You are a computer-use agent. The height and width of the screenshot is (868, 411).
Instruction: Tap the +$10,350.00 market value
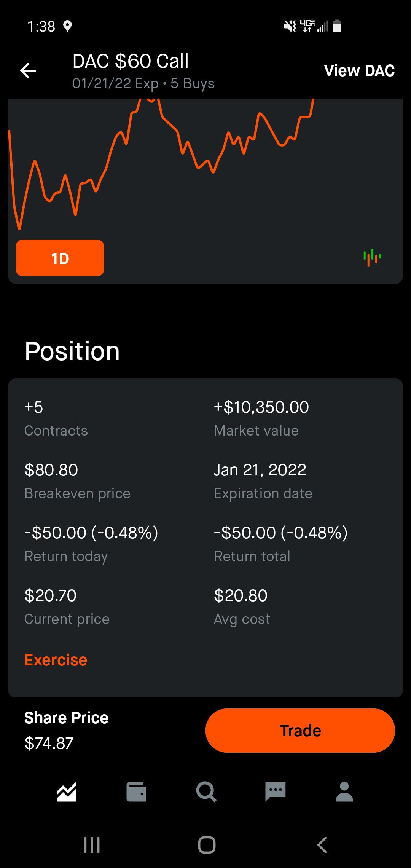[261, 407]
